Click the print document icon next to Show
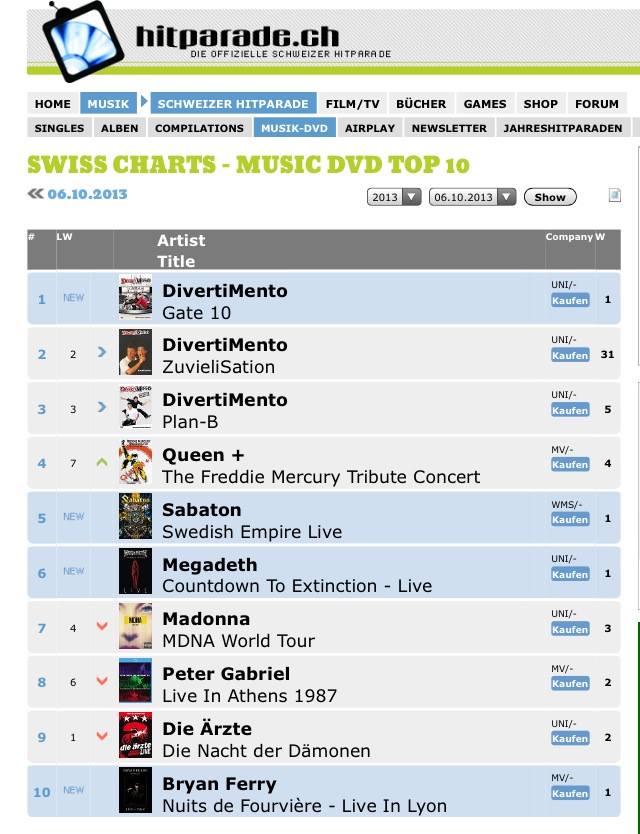 tap(615, 196)
